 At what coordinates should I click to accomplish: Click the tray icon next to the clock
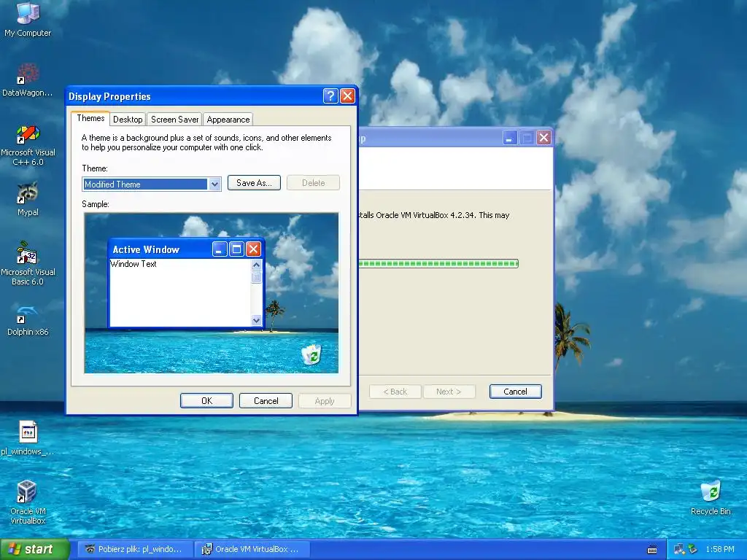click(693, 550)
